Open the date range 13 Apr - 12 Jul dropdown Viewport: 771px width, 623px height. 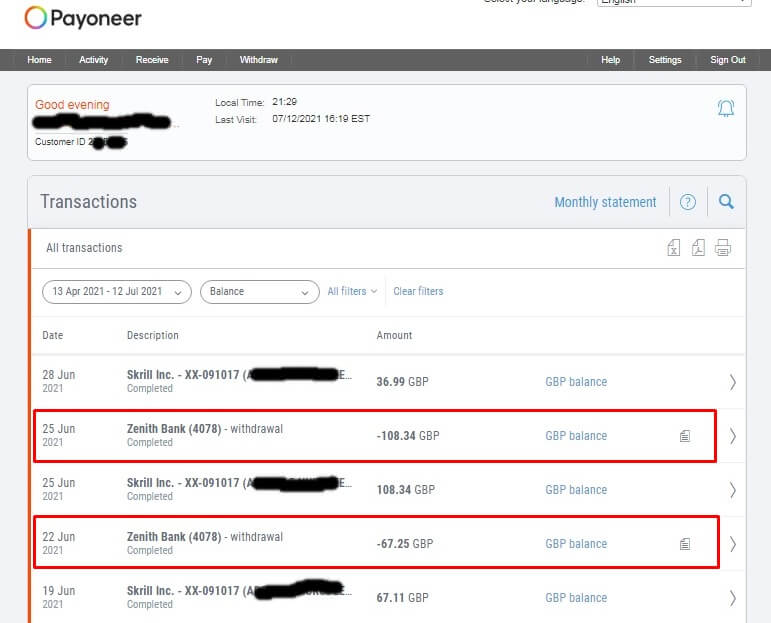click(117, 292)
